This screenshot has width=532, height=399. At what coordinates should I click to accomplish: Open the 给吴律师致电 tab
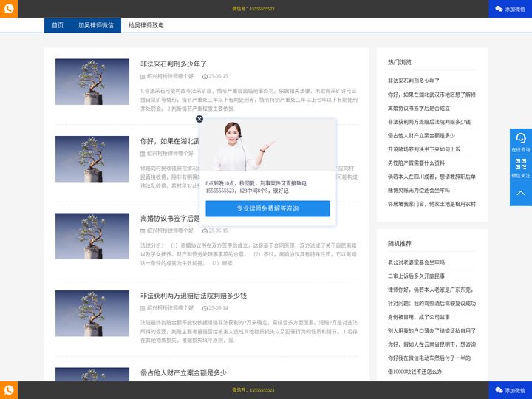(146, 25)
